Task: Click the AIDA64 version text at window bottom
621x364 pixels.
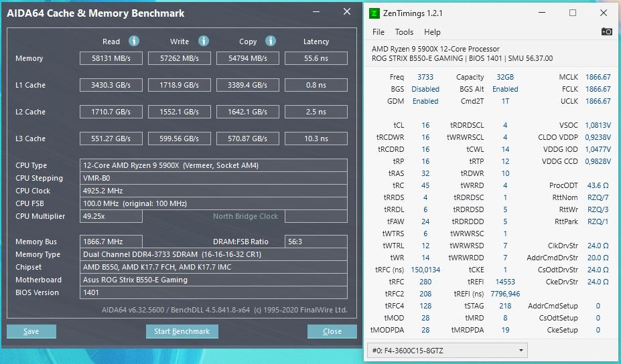Action: pos(224,310)
